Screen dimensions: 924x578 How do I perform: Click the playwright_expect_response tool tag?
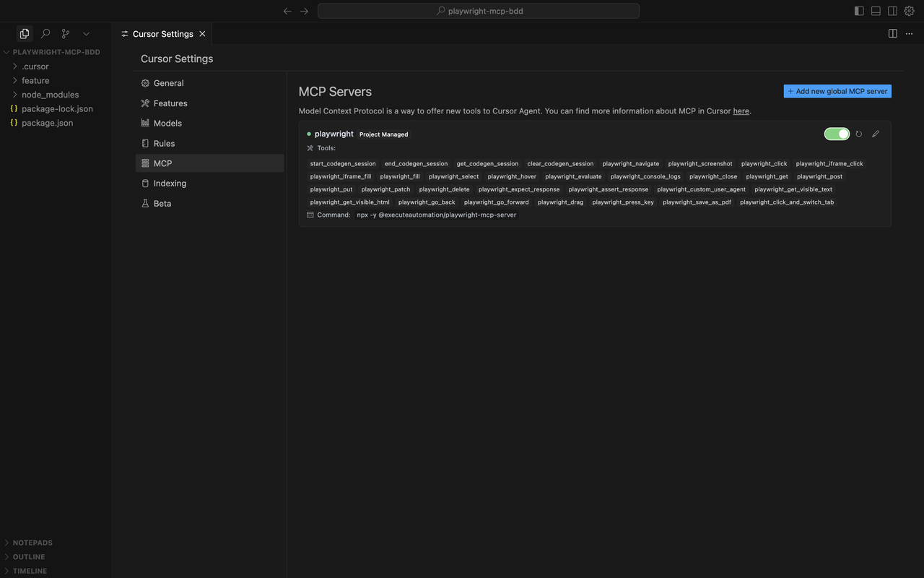pos(519,190)
